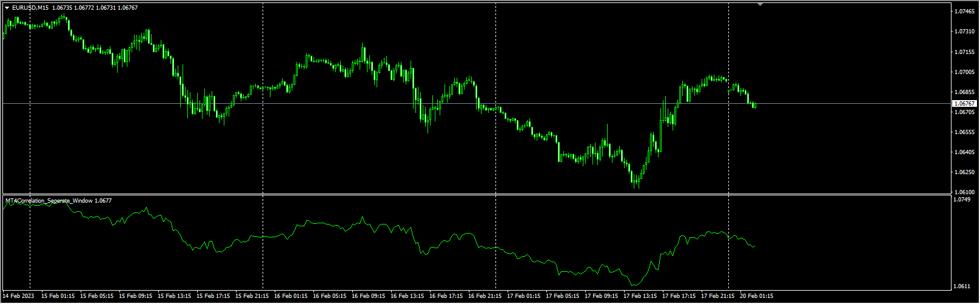The image size is (980, 304).
Task: Click the 1.06855 price axis value
Action: pyautogui.click(x=964, y=92)
